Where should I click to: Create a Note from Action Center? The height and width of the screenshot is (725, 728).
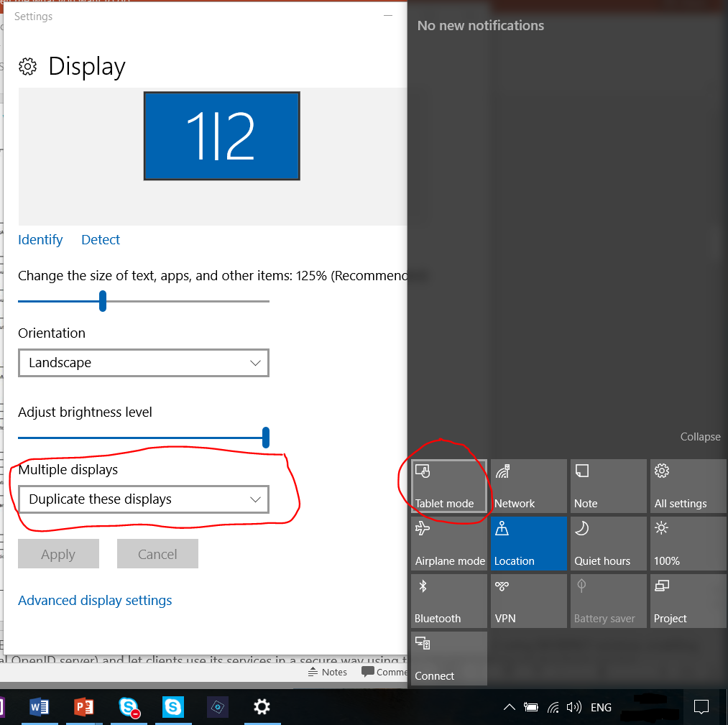click(608, 486)
